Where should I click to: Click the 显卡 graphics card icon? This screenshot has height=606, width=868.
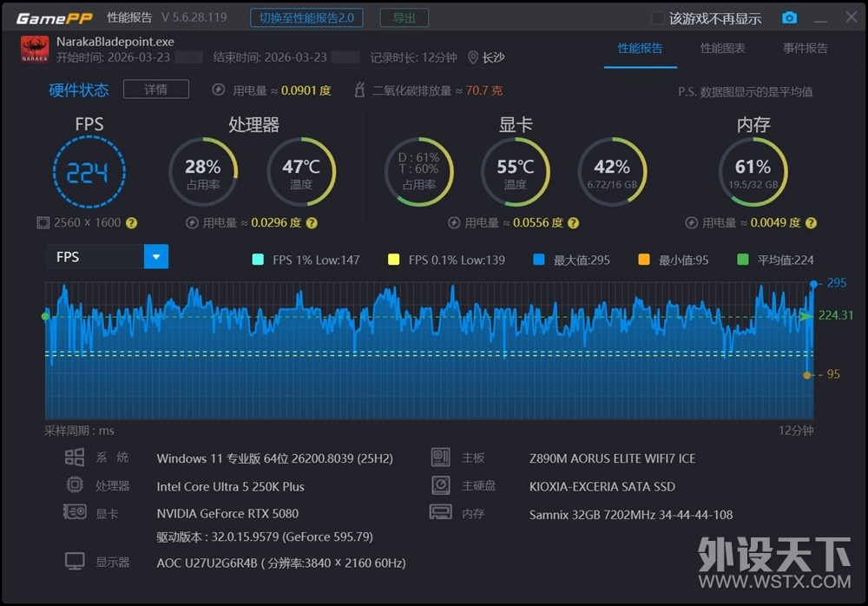pos(76,512)
